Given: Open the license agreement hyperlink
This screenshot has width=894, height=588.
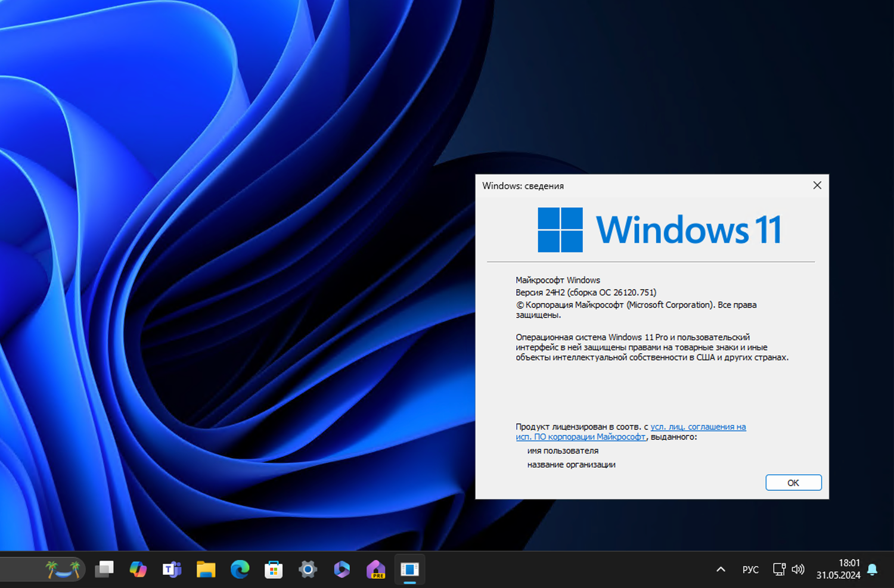Looking at the screenshot, I should click(x=697, y=427).
